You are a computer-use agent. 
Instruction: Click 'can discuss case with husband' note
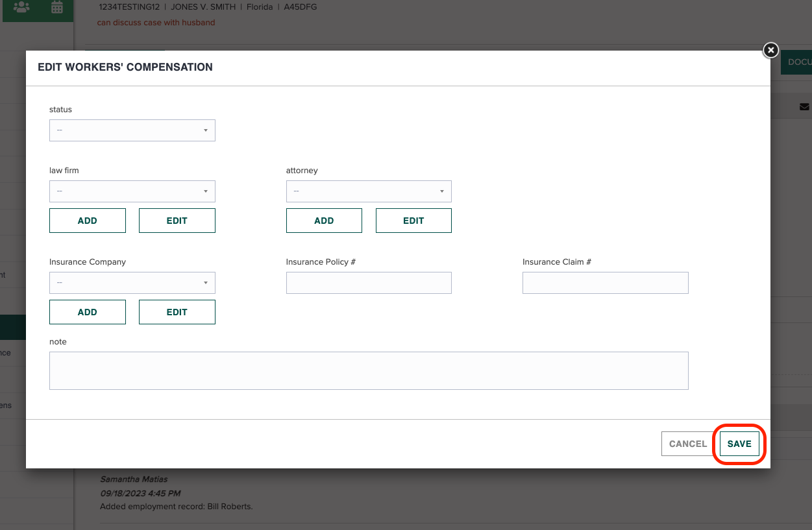(x=156, y=23)
